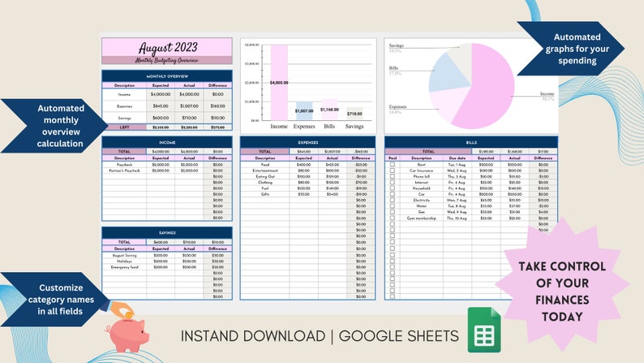The height and width of the screenshot is (363, 644).
Task: Select Expenses actual $1,007.00 in Monthly Overview
Action: coord(189,106)
